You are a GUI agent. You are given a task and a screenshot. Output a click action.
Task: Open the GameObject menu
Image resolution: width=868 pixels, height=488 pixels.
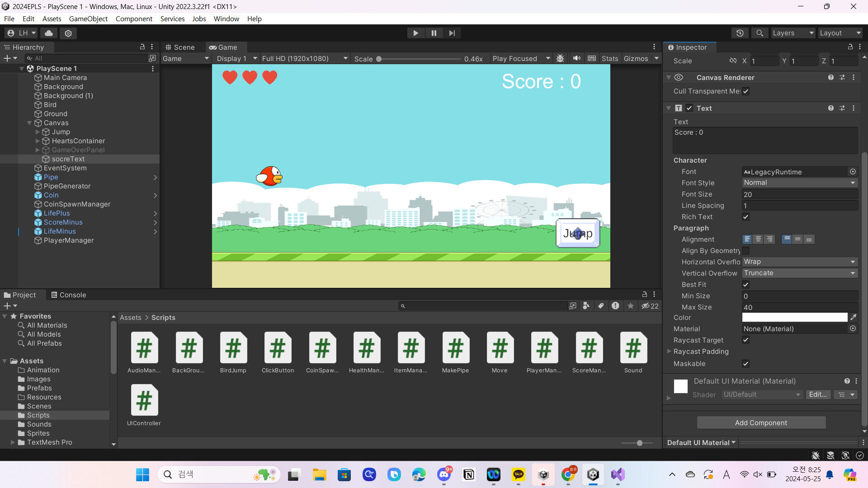click(x=88, y=19)
